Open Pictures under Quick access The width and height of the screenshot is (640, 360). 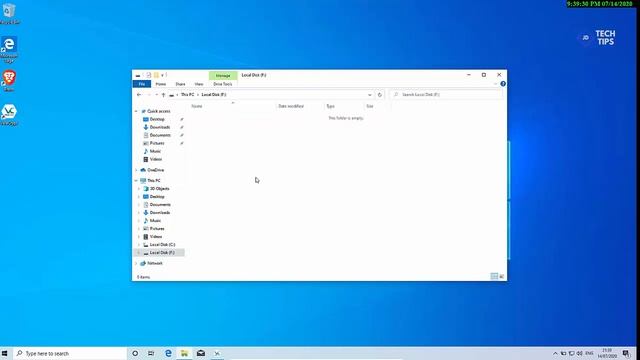tap(157, 143)
